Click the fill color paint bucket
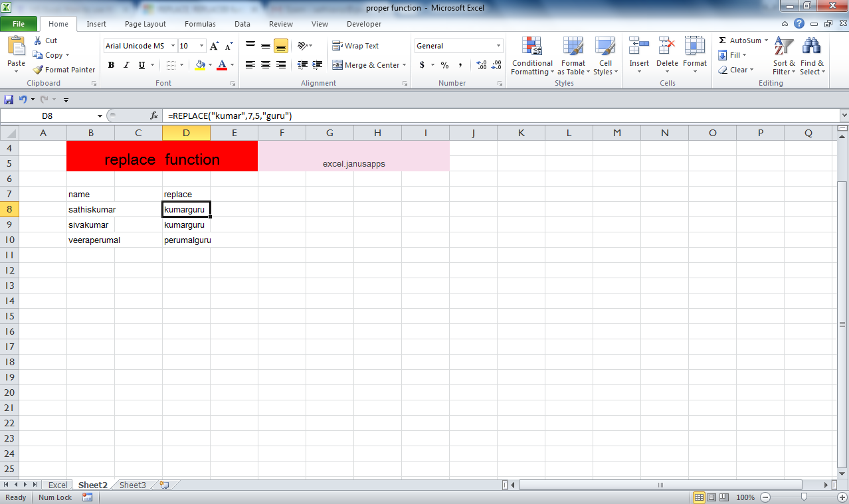This screenshot has height=504, width=849. [200, 65]
